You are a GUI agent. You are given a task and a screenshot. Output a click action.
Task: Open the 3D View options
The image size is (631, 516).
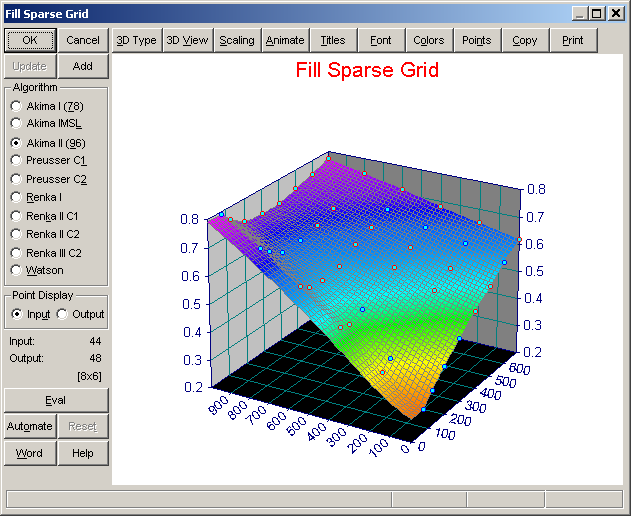tap(188, 40)
